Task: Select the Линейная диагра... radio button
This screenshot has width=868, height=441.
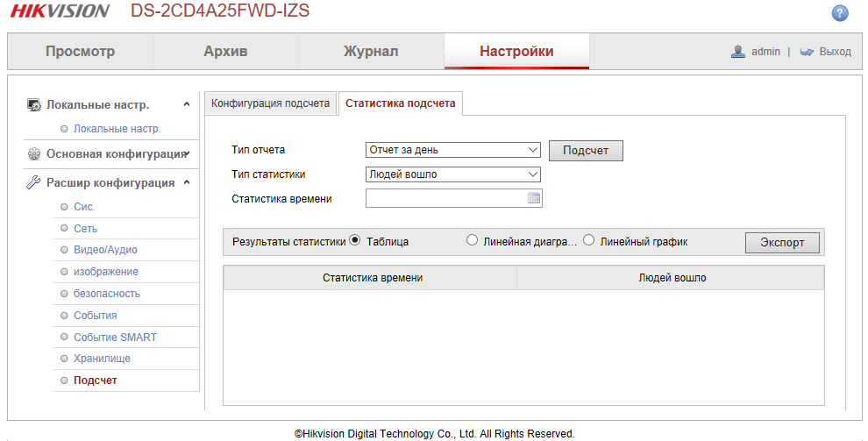Action: tap(472, 240)
